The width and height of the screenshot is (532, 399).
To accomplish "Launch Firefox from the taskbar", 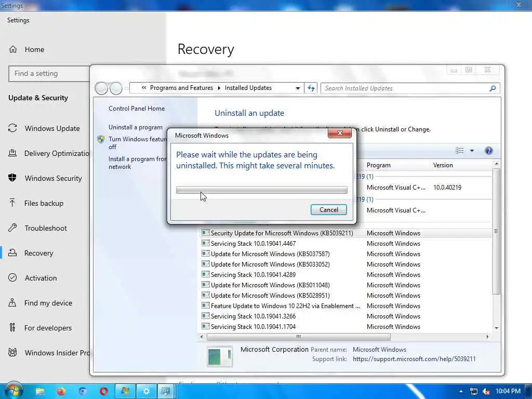I will click(61, 391).
